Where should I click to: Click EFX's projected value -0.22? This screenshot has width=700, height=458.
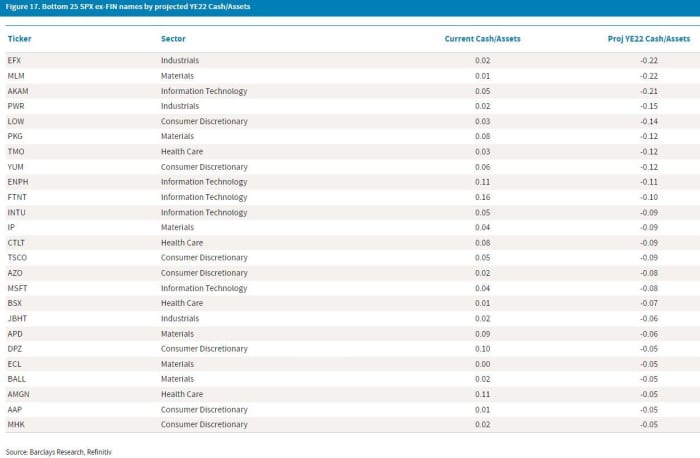point(649,60)
